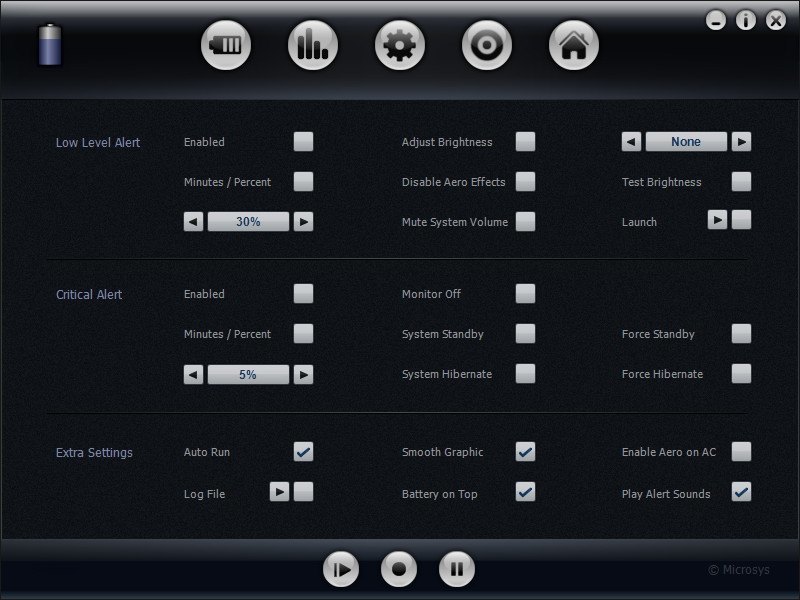Decrease the critical alert 5% value
Viewport: 800px width, 600px height.
pos(193,374)
